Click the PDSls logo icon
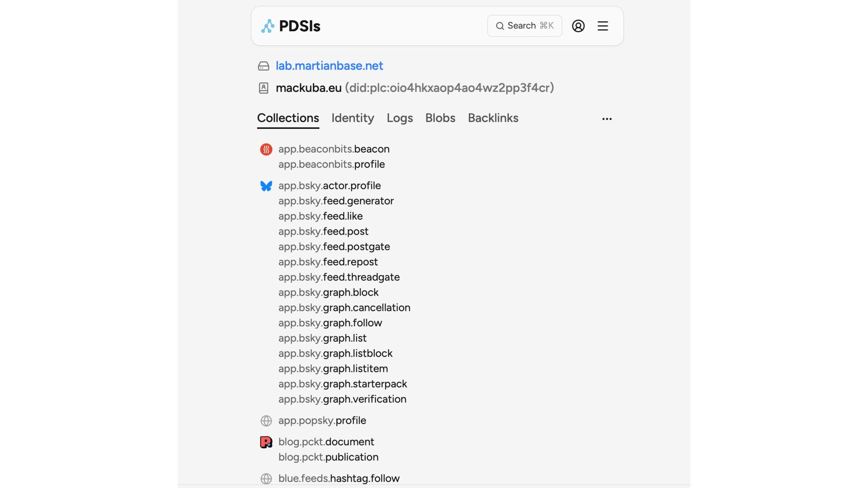Viewport: 868px width, 488px height. 268,26
